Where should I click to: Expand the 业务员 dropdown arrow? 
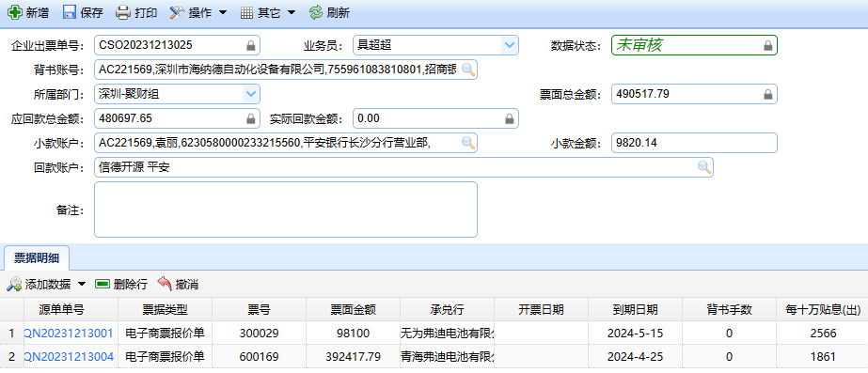[510, 45]
